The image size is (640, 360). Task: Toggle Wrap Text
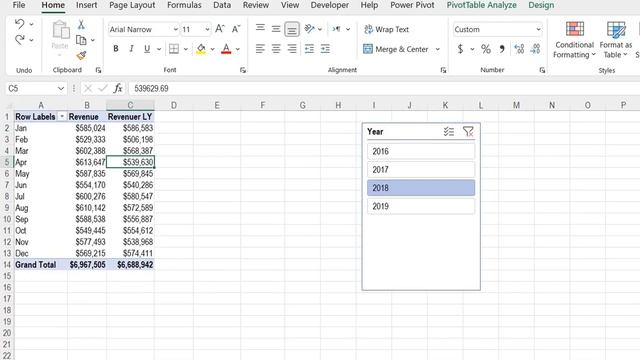[386, 29]
